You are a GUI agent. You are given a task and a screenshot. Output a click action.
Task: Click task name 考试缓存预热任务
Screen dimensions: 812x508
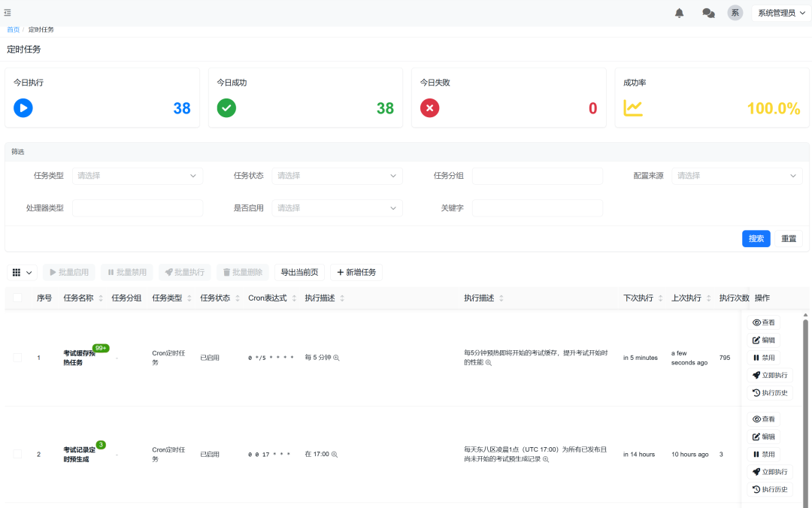pos(79,358)
